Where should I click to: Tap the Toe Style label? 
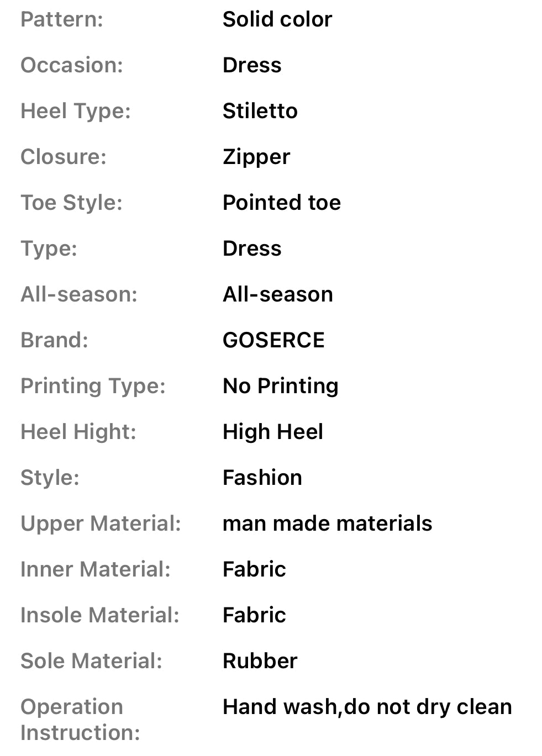71,203
